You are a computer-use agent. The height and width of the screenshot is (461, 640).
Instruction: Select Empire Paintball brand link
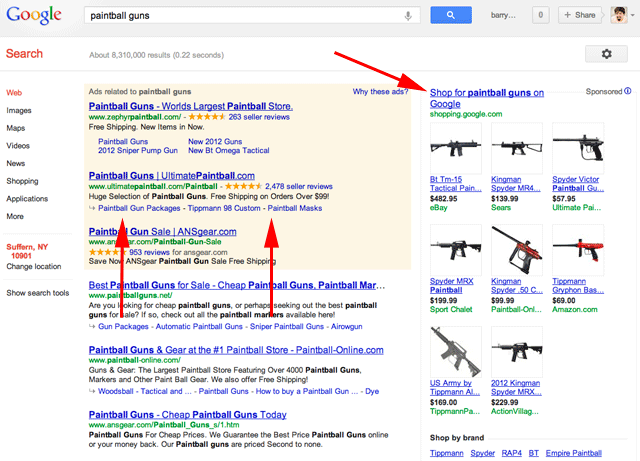pyautogui.click(x=574, y=453)
